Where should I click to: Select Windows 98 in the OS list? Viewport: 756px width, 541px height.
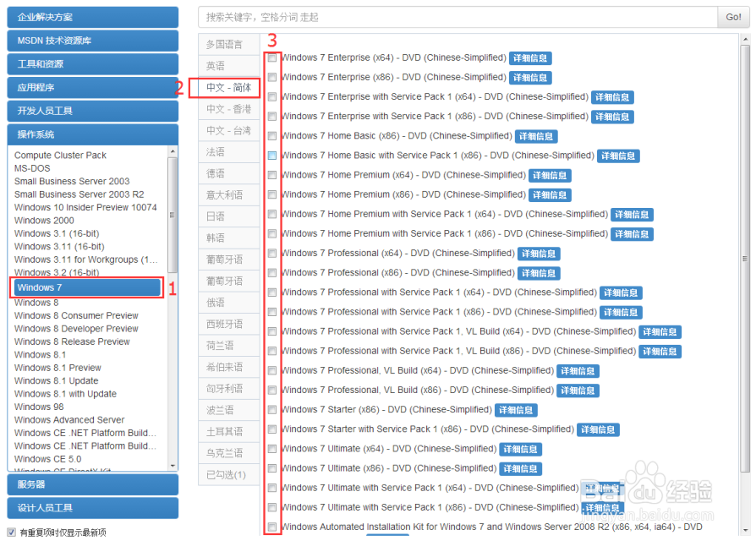point(39,407)
